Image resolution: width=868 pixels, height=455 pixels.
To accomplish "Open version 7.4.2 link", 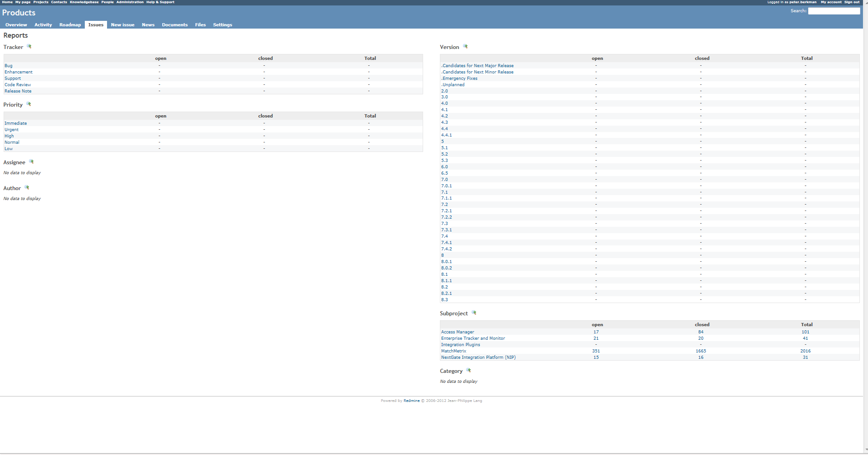I will click(x=446, y=249).
